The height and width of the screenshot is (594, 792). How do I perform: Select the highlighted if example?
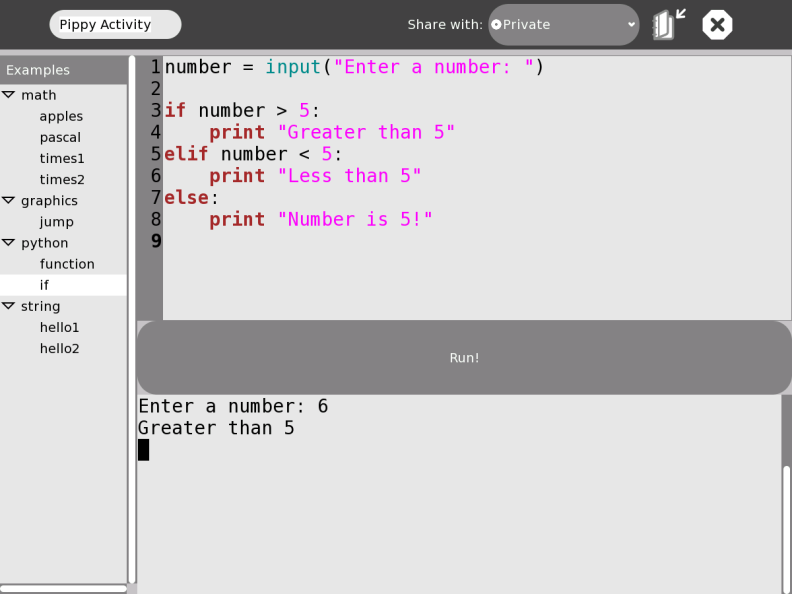click(x=44, y=285)
